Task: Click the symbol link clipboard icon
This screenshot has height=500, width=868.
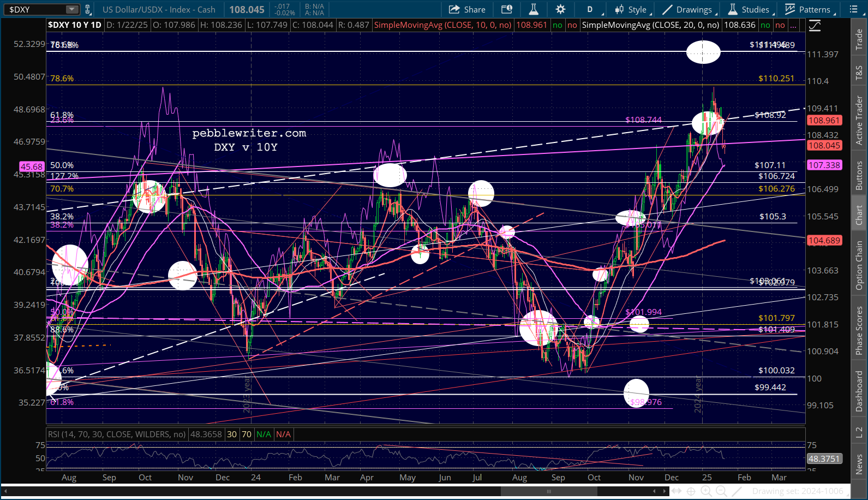Action: click(88, 9)
